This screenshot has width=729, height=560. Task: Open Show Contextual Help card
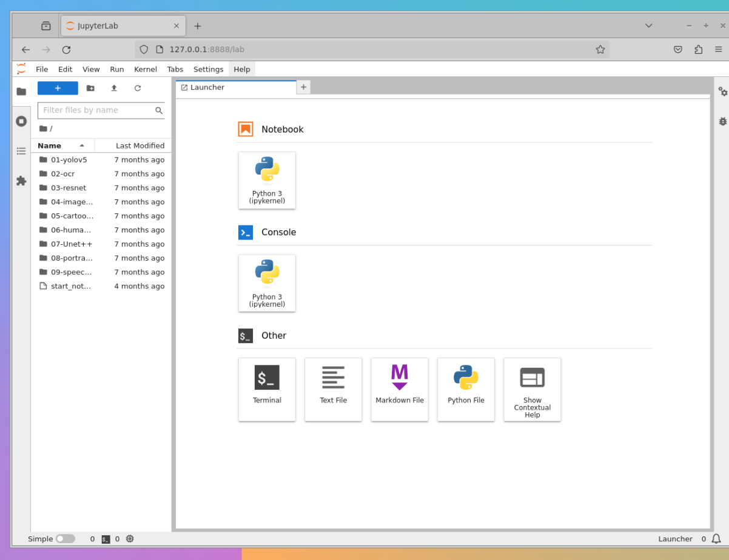coord(532,390)
